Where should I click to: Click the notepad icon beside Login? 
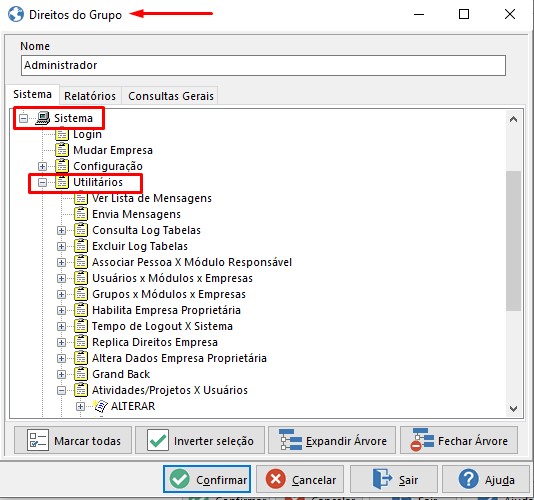(x=62, y=134)
